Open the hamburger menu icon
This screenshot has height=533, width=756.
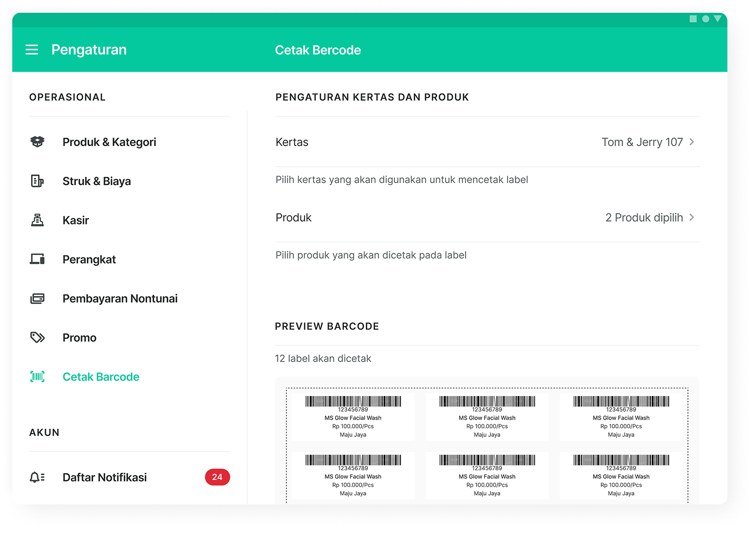coord(32,50)
